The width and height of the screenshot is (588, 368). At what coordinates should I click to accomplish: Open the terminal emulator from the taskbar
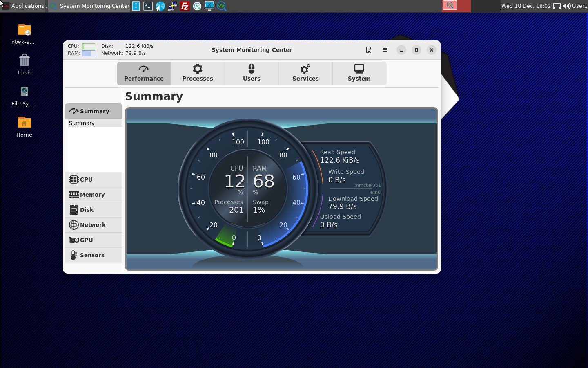coord(148,6)
